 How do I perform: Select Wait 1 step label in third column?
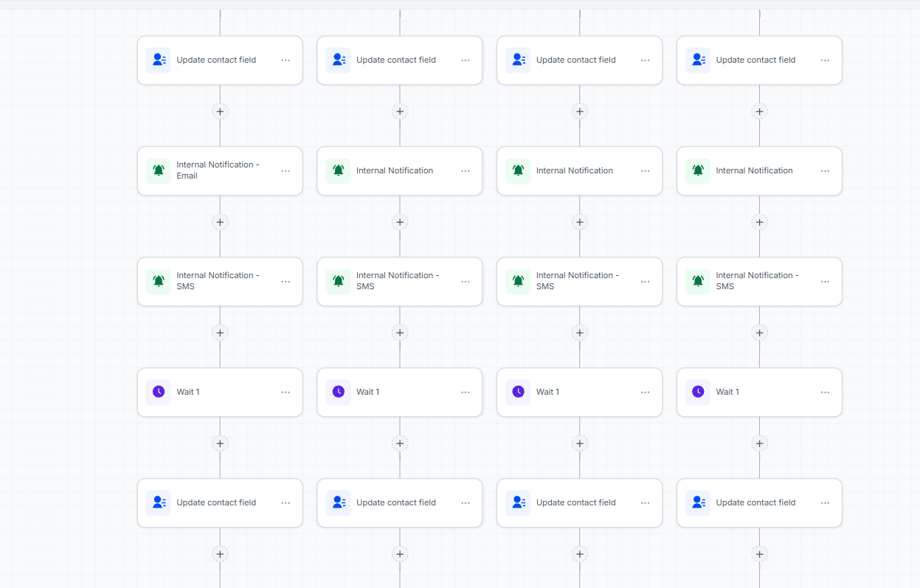(547, 392)
